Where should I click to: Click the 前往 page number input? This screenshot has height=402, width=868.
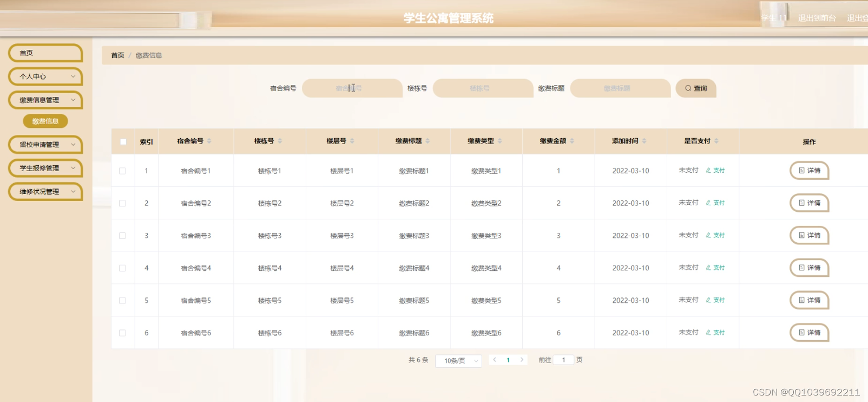563,360
